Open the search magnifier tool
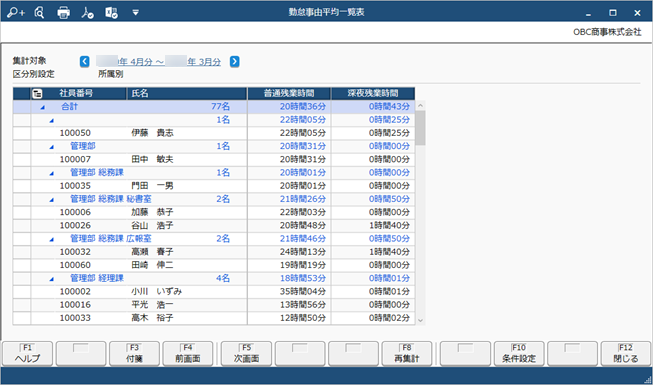This screenshot has width=653, height=385. tap(40, 13)
